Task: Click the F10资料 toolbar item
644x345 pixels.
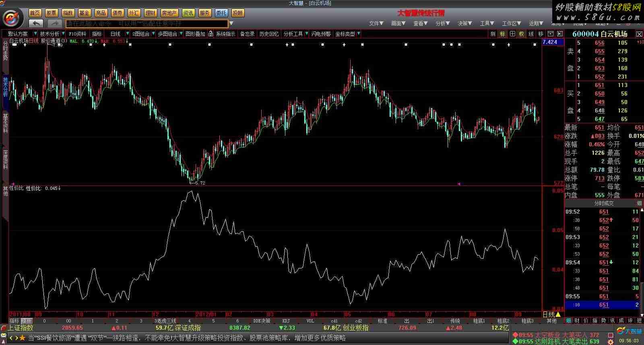Action: point(77,34)
